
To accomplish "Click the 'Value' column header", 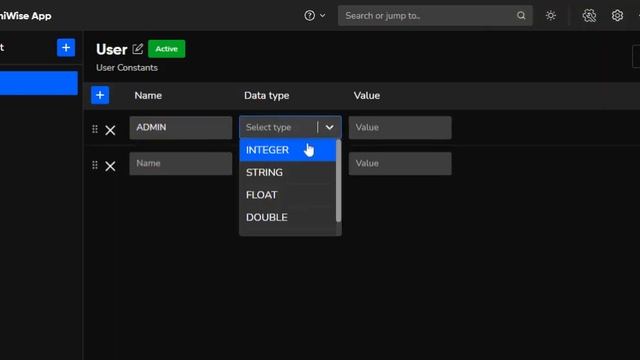I will [367, 96].
